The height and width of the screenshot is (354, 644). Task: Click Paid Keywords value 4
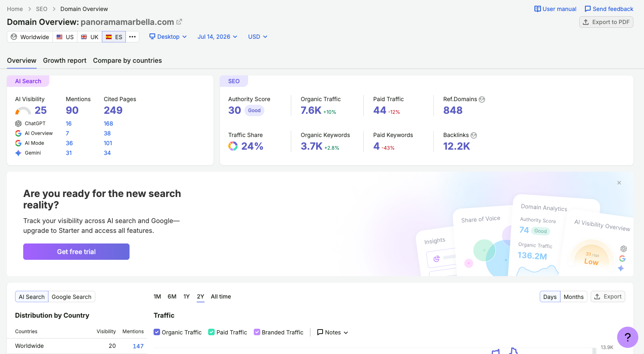[x=376, y=146]
